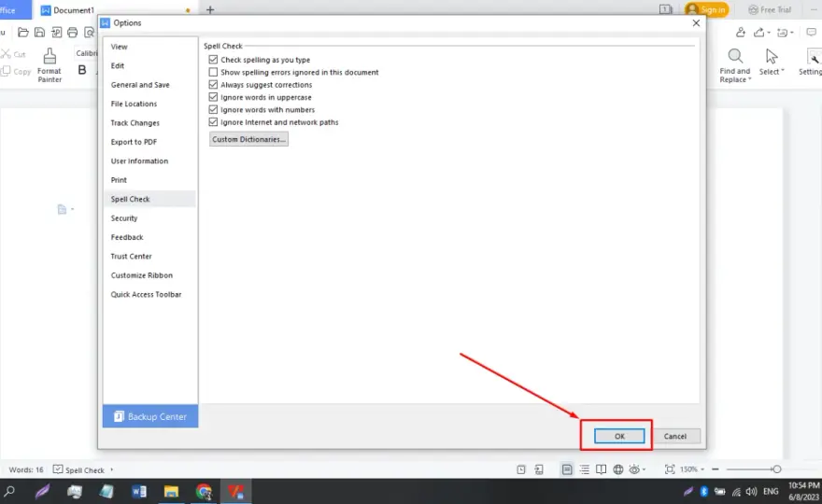
Task: Click the Format Painter icon
Action: coord(50,65)
